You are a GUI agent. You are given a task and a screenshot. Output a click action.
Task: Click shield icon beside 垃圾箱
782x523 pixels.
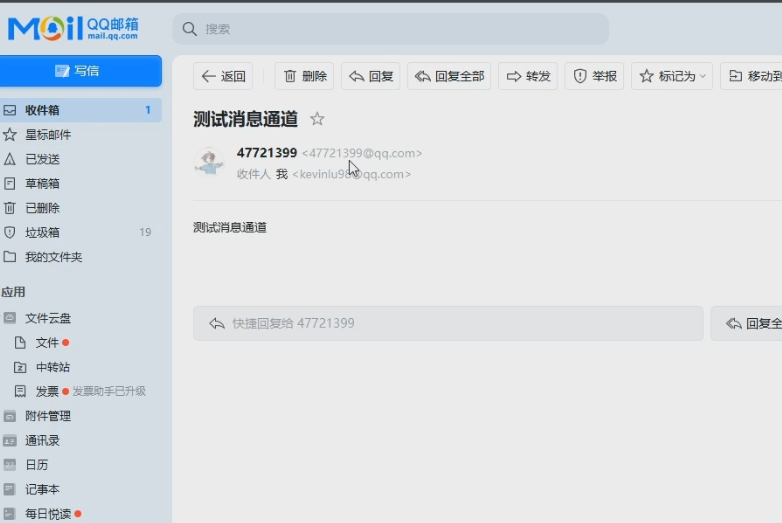(x=9, y=232)
